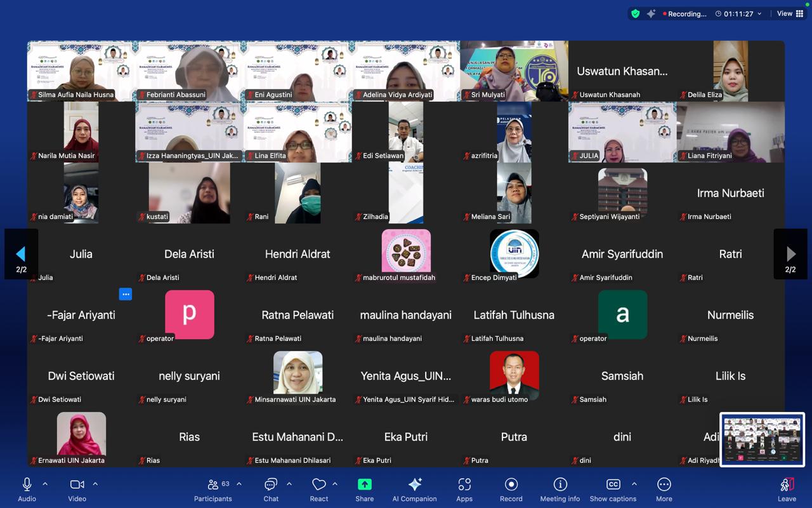The width and height of the screenshot is (812, 508).
Task: Open the Apps menu icon
Action: pos(464,489)
